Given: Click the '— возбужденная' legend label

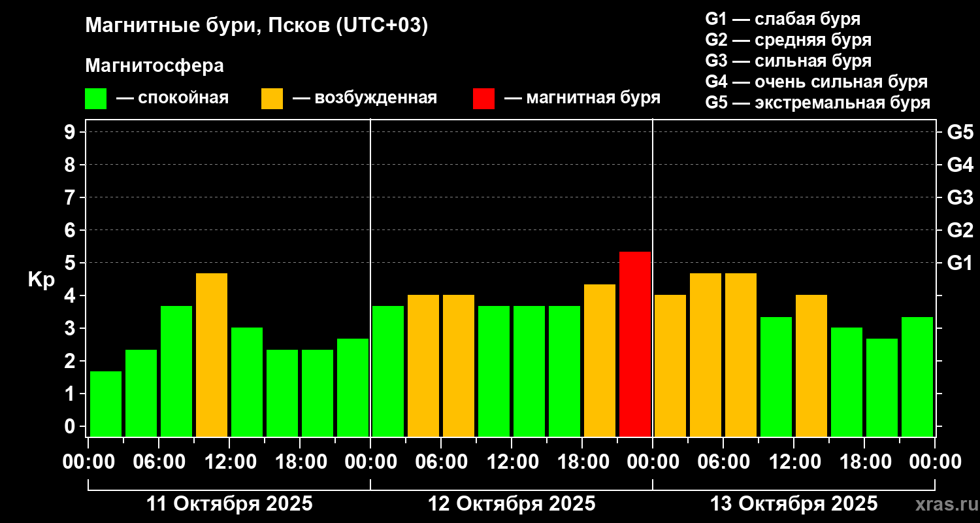Looking at the screenshot, I should [365, 99].
